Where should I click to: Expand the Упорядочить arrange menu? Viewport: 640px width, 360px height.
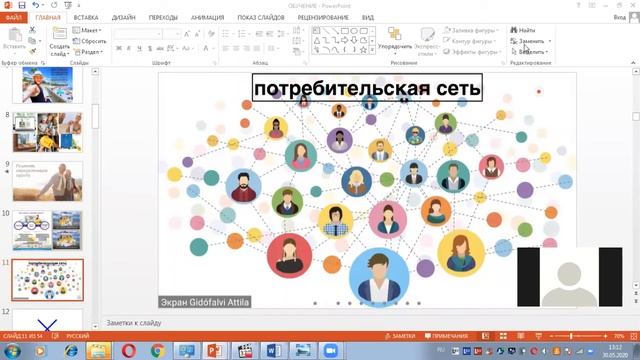pos(395,41)
